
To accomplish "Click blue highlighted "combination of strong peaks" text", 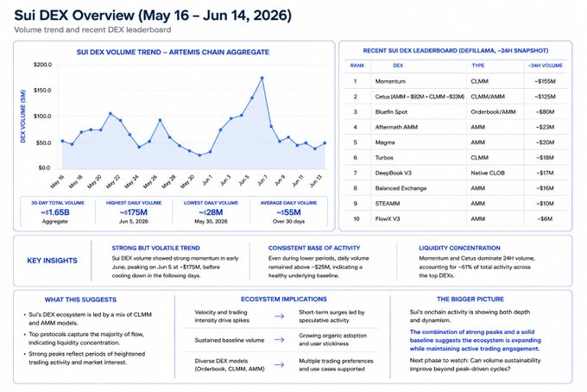I will click(475, 340).
